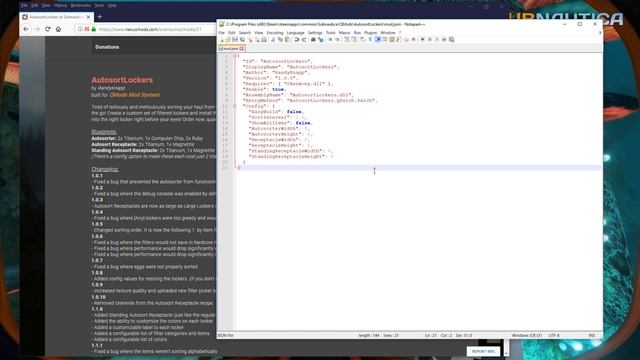Viewport: 640px width, 360px height.
Task: Open a new Firefox tab with plus button
Action: [x=100, y=17]
